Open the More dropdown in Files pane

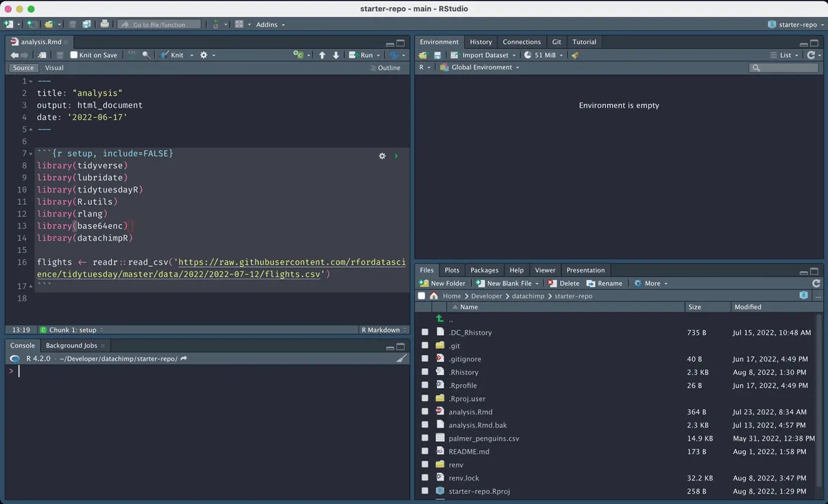[651, 283]
